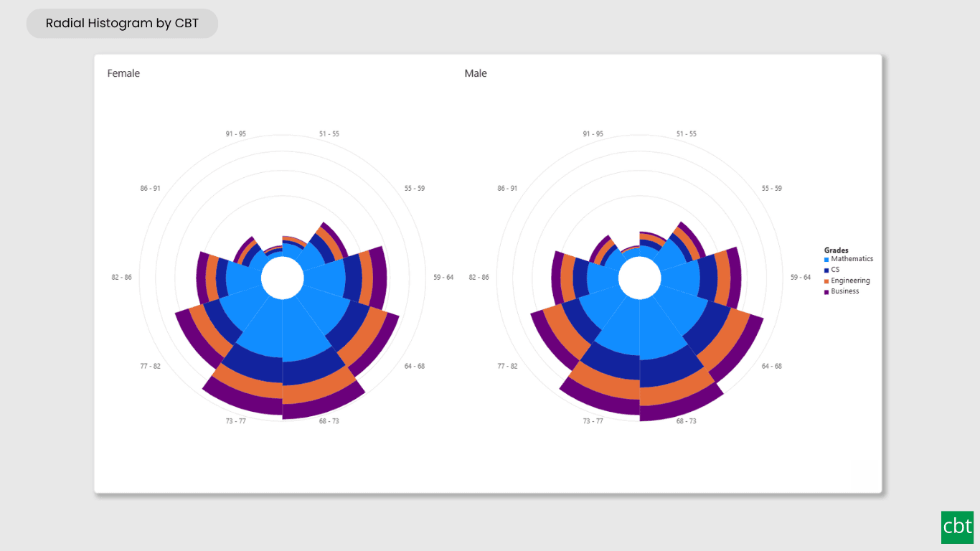
Task: Click Female chart's 77 - 82 label
Action: click(x=151, y=367)
